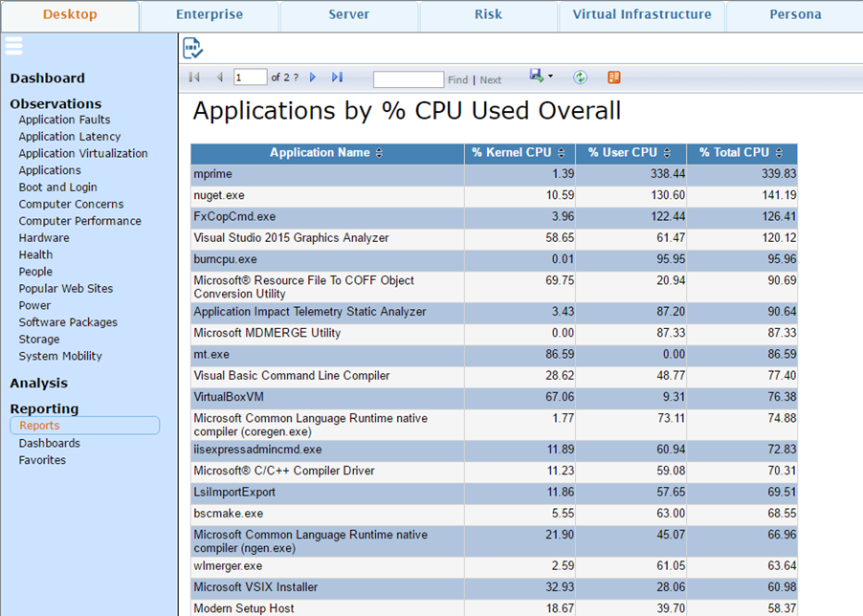Click the current page number field
Image resolution: width=863 pixels, height=616 pixels.
(x=251, y=77)
